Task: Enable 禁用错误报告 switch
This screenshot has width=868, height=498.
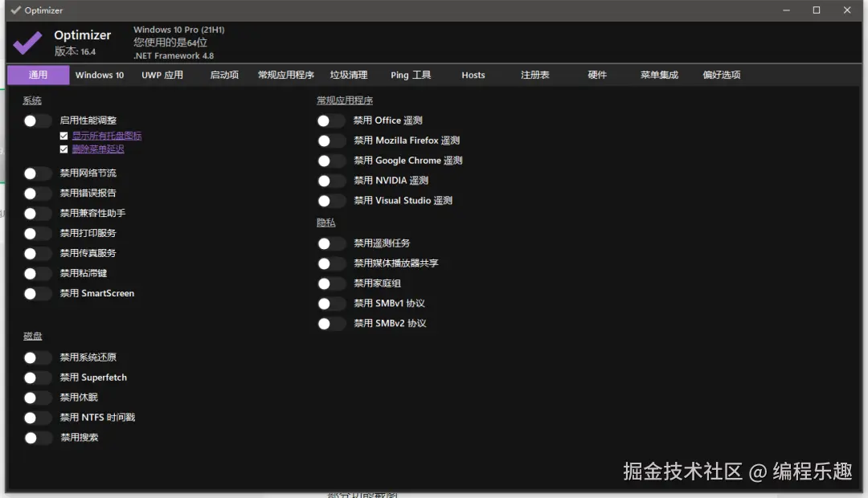Action: pyautogui.click(x=36, y=193)
